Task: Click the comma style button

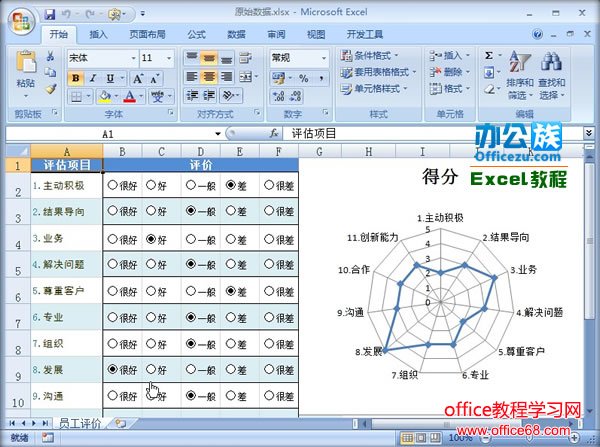Action: (321, 78)
